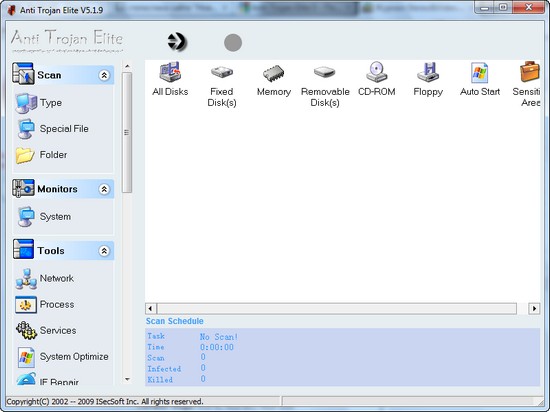This screenshot has height=412, width=550.
Task: Select All Disks scan target
Action: pos(170,79)
